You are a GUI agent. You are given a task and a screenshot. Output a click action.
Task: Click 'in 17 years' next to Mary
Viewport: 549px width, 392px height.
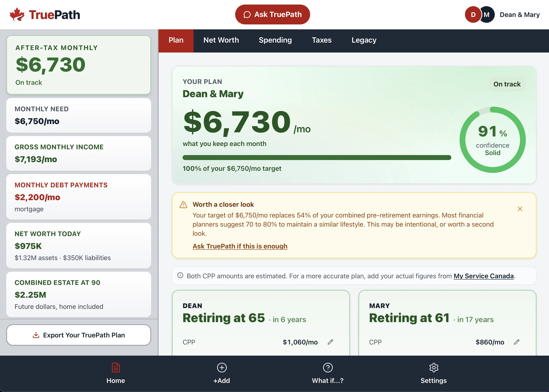click(x=475, y=320)
